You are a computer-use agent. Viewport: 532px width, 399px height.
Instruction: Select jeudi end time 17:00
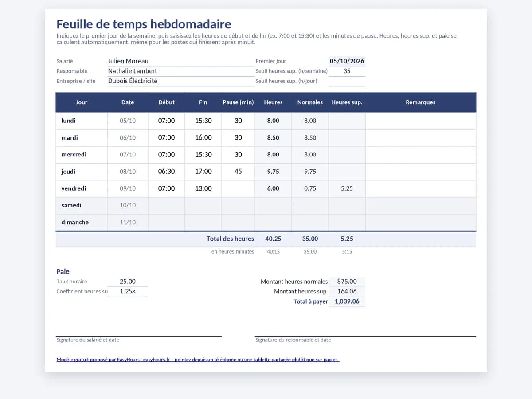[x=203, y=172]
